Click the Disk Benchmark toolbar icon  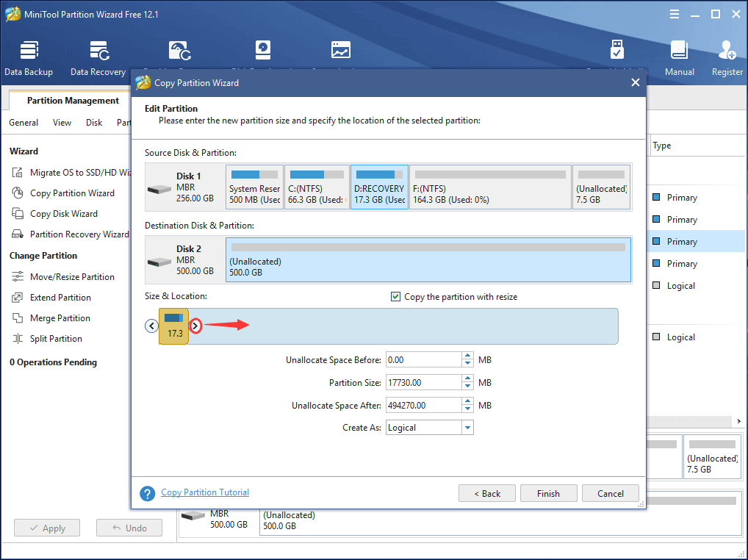263,50
